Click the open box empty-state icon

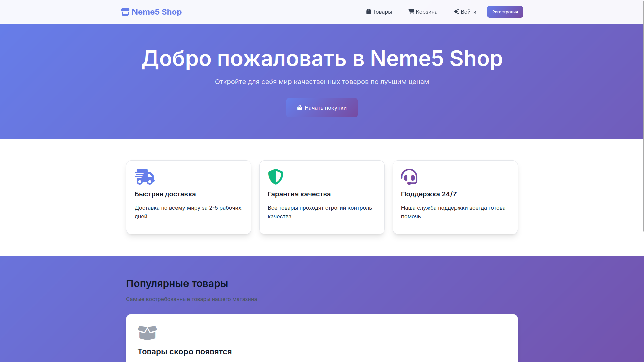click(x=147, y=333)
